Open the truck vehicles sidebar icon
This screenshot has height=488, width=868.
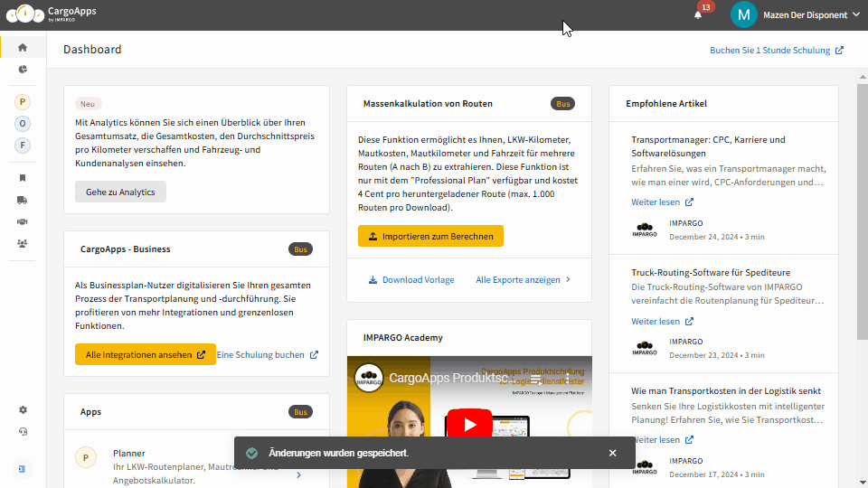click(x=22, y=200)
